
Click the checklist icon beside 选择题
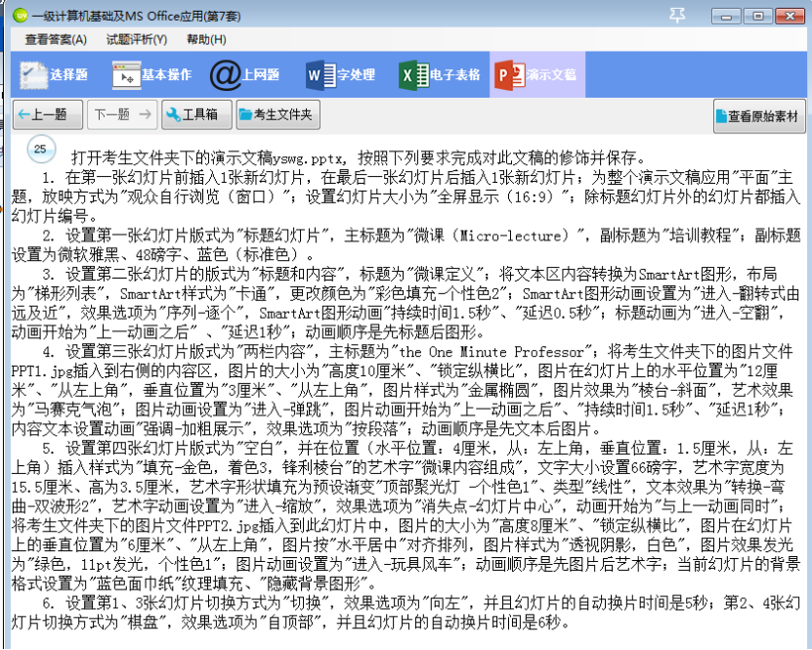coord(33,75)
